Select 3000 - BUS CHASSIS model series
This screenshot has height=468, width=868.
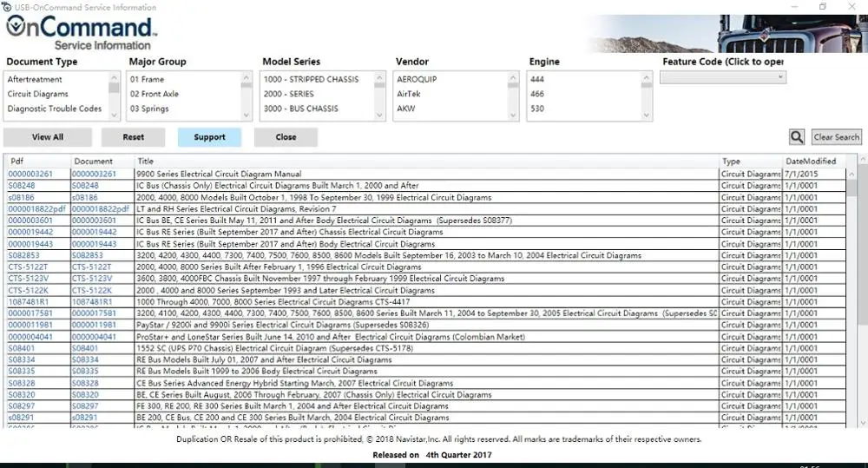(x=301, y=109)
